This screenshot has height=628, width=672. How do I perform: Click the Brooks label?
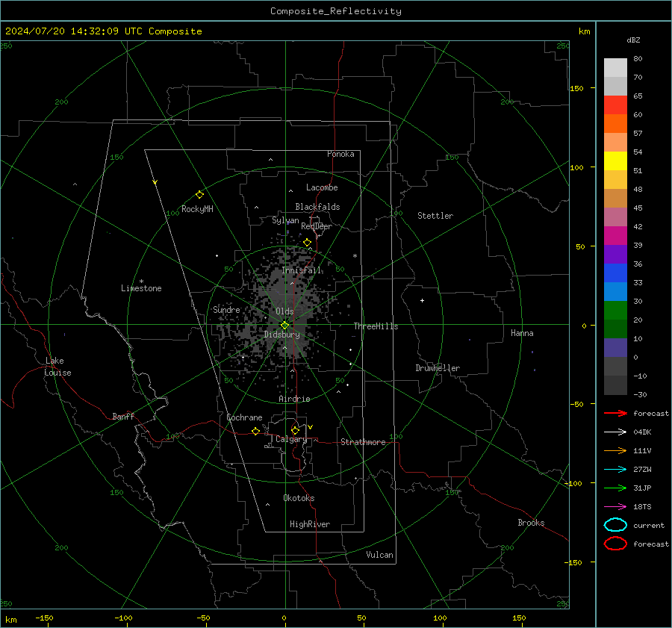[531, 523]
